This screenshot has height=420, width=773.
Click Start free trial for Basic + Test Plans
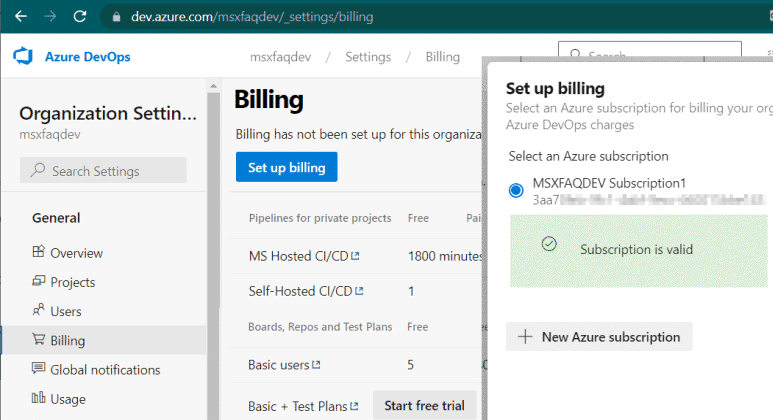tap(424, 405)
